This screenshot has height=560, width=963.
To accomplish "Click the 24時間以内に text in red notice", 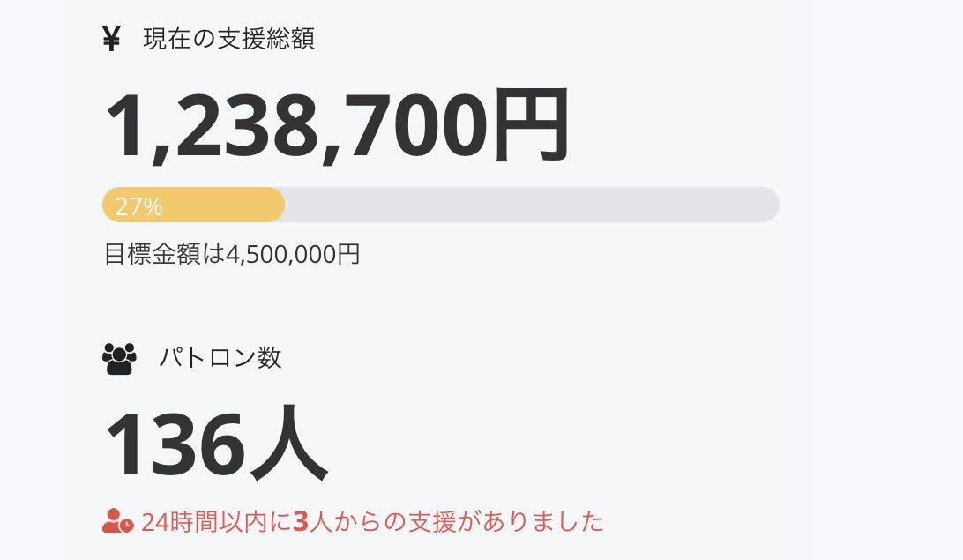I will pos(215,521).
